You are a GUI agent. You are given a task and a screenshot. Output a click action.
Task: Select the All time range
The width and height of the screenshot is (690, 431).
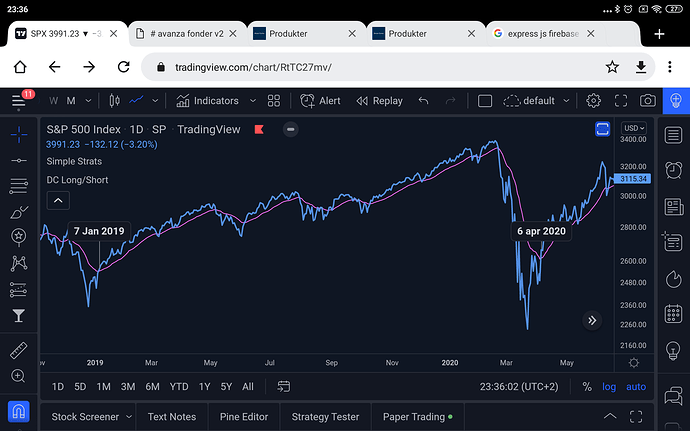(248, 387)
